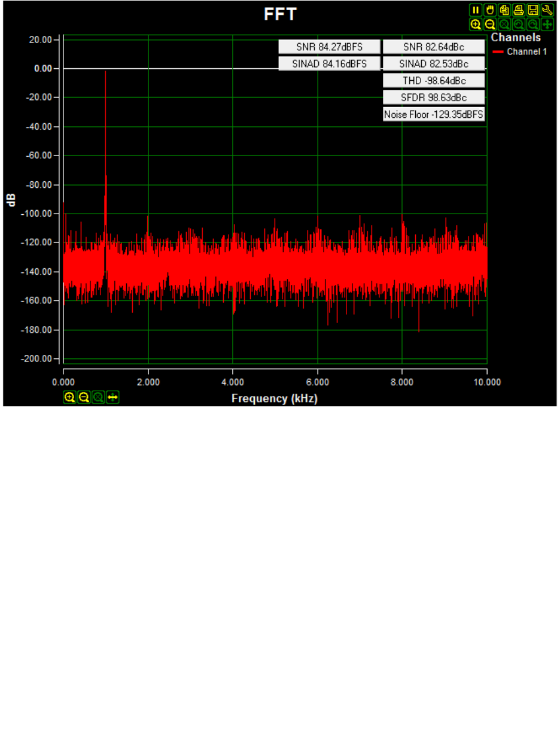This screenshot has height=754, width=560.
Task: Open plot settings with wrench icon
Action: point(546,10)
